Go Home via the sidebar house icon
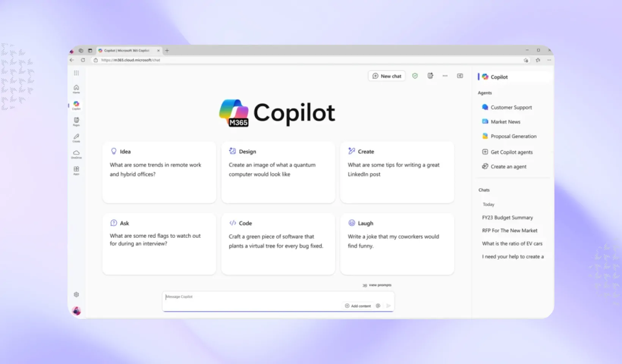 [x=76, y=88]
